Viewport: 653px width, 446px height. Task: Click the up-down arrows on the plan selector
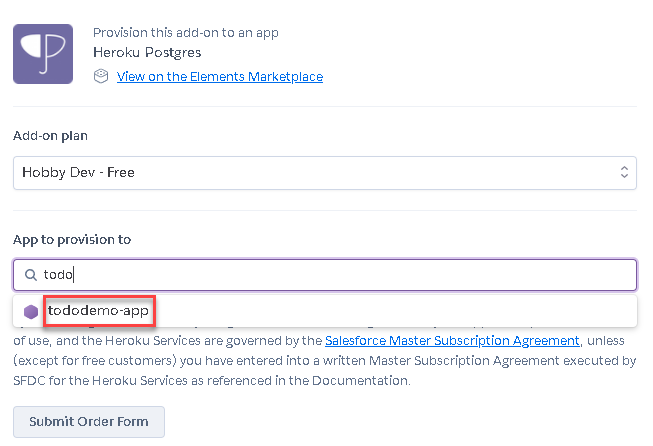624,172
